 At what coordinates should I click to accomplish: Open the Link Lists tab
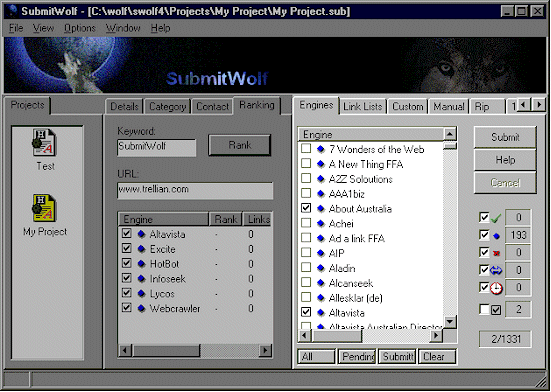coord(363,106)
